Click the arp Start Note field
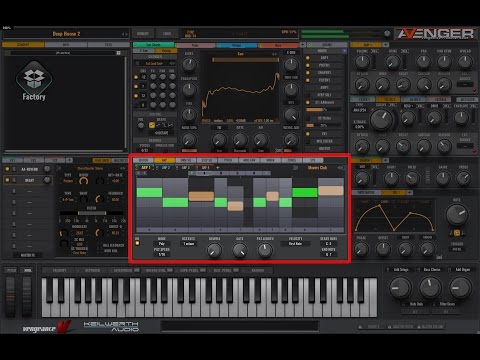Screen dimensions: 480x360 pyautogui.click(x=328, y=244)
